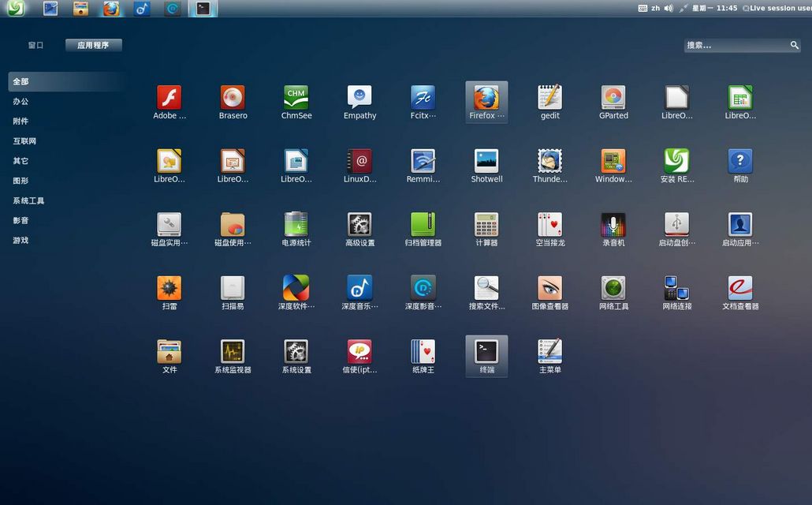Screen dimensions: 812x505
Task: Launch 系统监视器 system monitor
Action: [233, 352]
